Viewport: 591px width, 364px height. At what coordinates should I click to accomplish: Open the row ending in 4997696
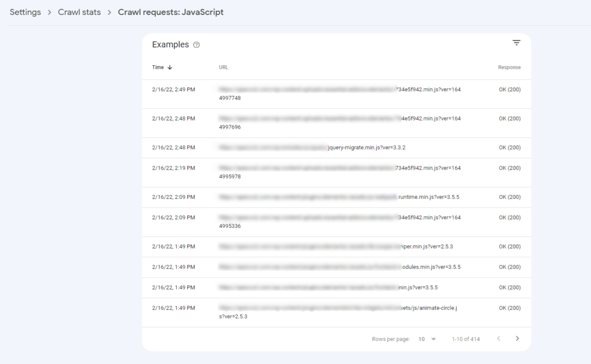(336, 123)
